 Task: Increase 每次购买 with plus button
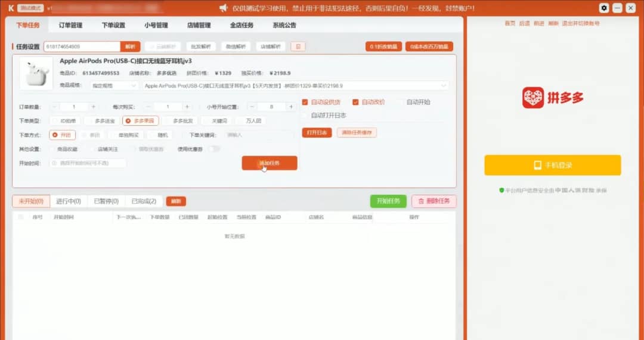(x=187, y=107)
